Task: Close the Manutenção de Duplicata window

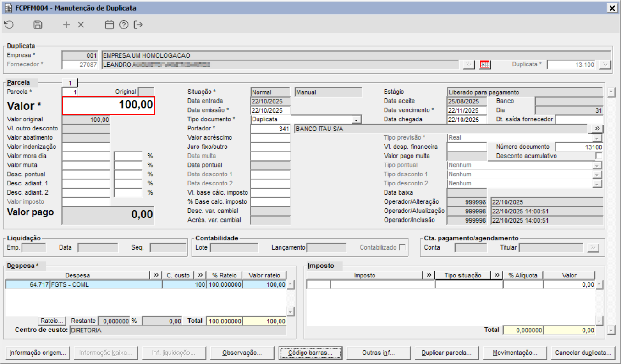Action: (x=612, y=8)
